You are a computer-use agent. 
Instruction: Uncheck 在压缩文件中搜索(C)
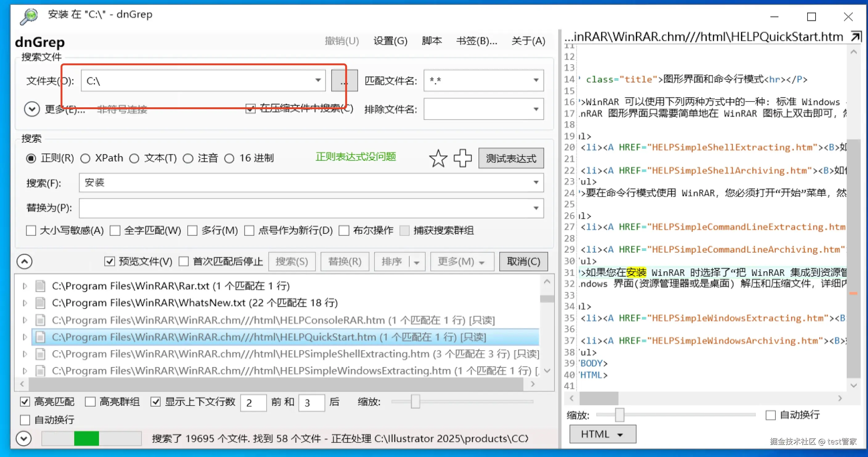[x=250, y=109]
